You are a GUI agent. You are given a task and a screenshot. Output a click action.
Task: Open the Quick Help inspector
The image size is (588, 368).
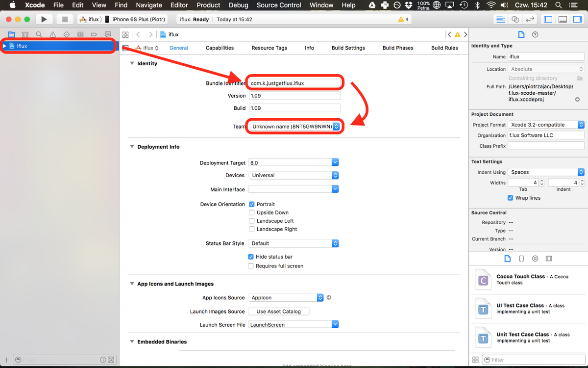535,35
